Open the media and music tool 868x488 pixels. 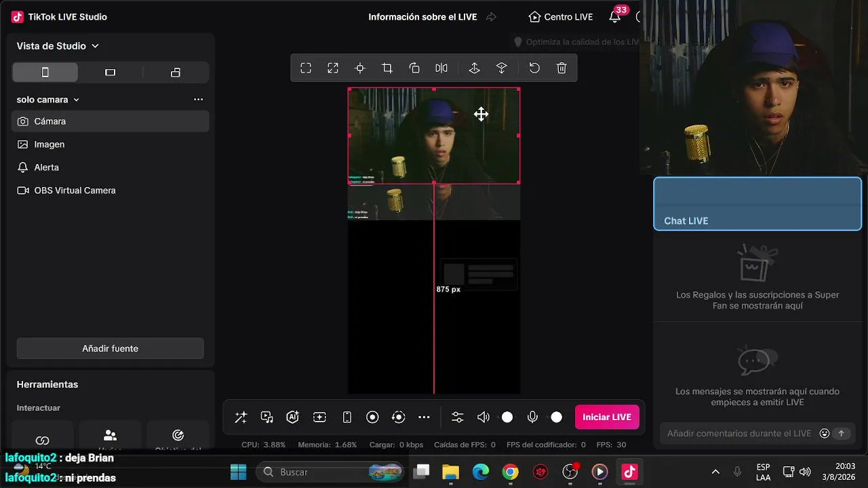click(x=267, y=418)
